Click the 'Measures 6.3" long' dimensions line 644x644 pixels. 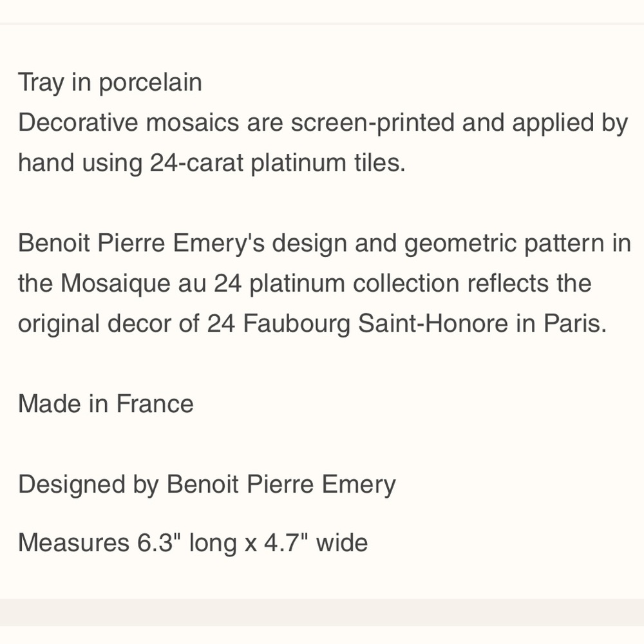(x=193, y=542)
